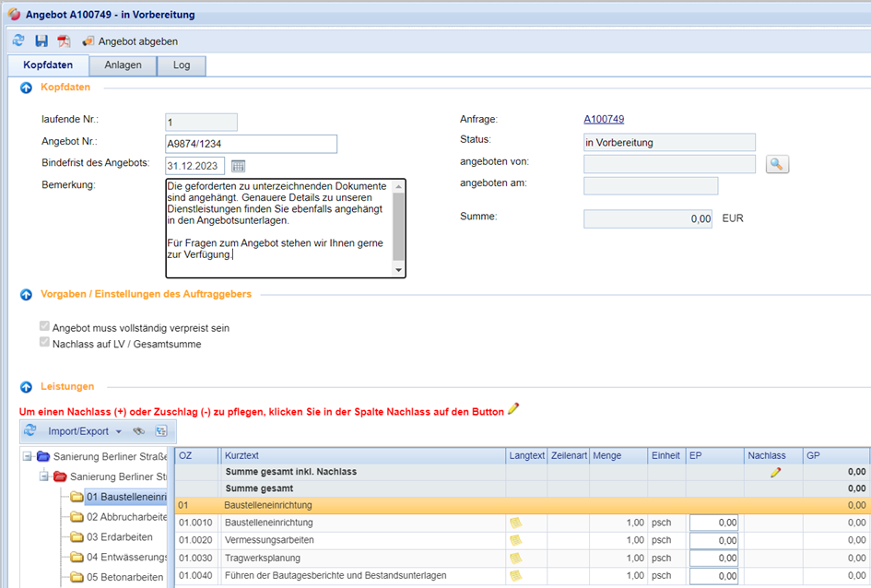This screenshot has height=588, width=871.
Task: Open the Bindefrist calendar date picker
Action: (x=238, y=166)
